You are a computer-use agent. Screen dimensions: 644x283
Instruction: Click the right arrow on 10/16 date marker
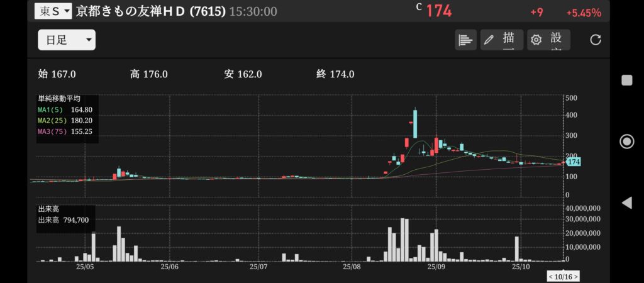click(575, 277)
